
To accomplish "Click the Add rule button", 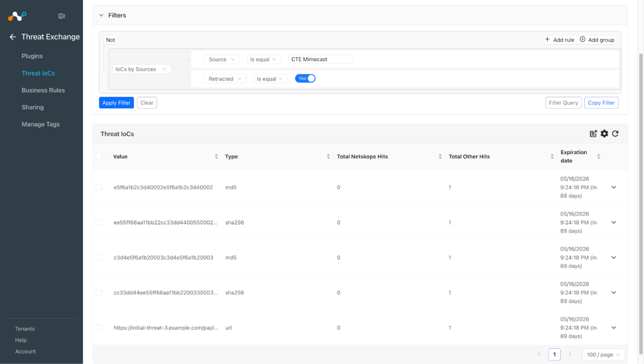I will pyautogui.click(x=559, y=40).
